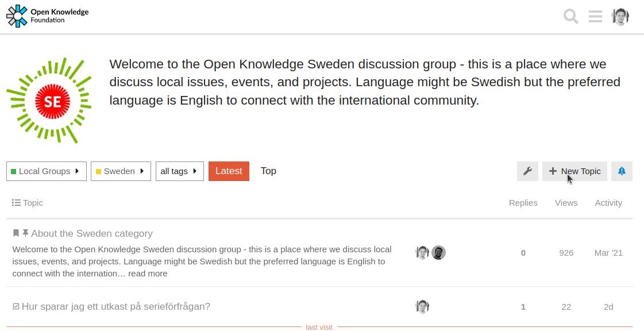Click the dark-haired poster avatar in About topic
This screenshot has width=644, height=331.
(x=438, y=253)
